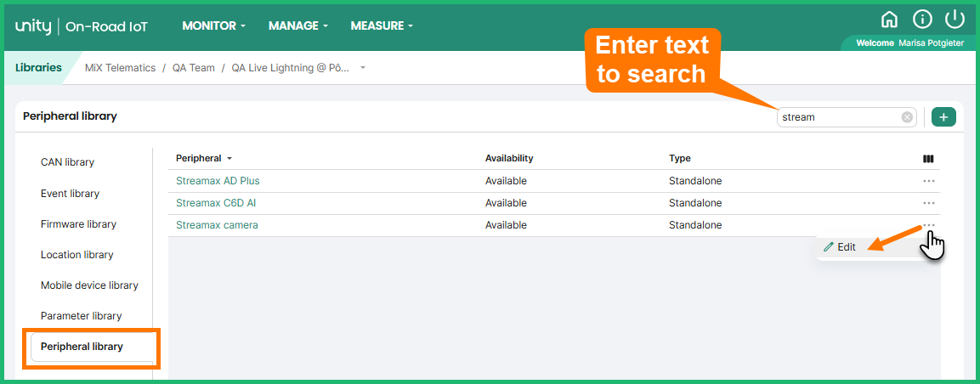Select Parameter library in sidebar
This screenshot has width=980, height=384.
82,316
